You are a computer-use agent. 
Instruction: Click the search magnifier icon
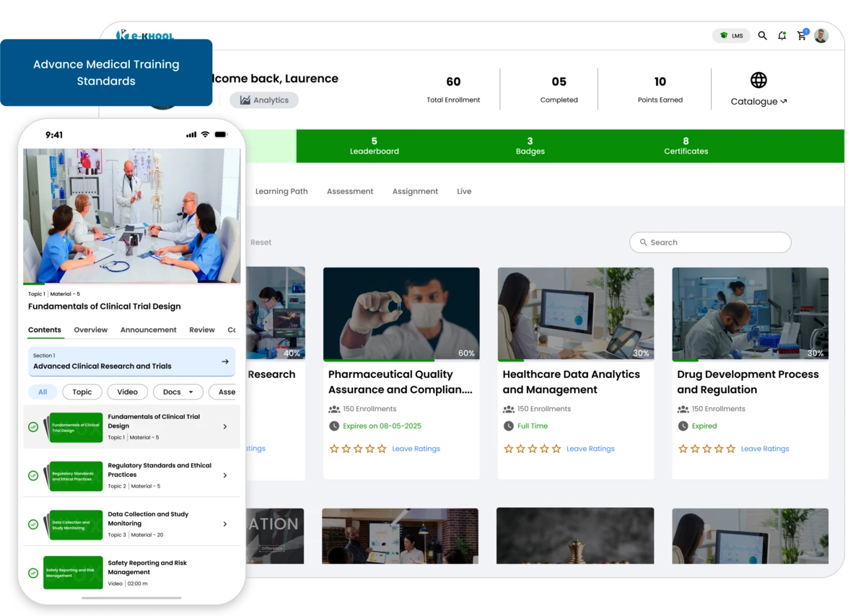762,35
